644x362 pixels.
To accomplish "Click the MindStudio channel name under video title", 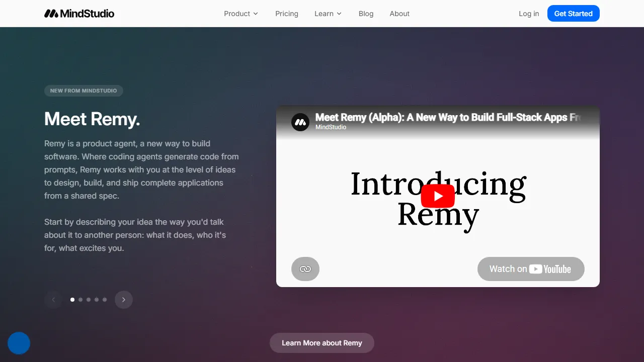I will tap(331, 127).
